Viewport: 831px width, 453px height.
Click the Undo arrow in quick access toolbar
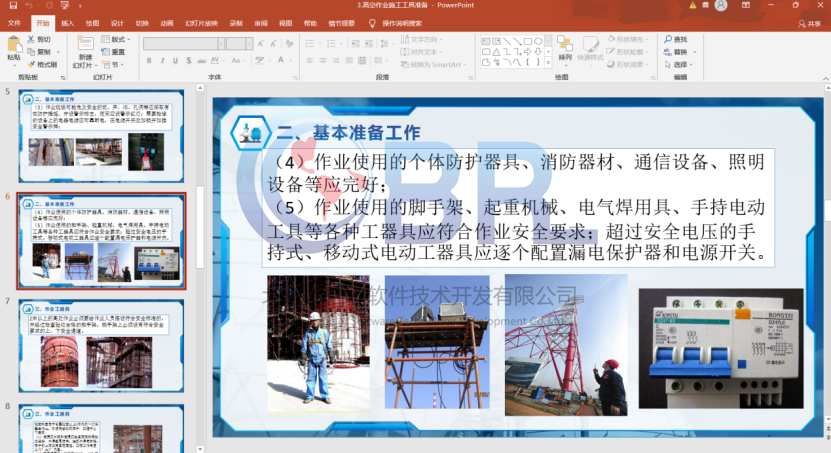(x=29, y=5)
